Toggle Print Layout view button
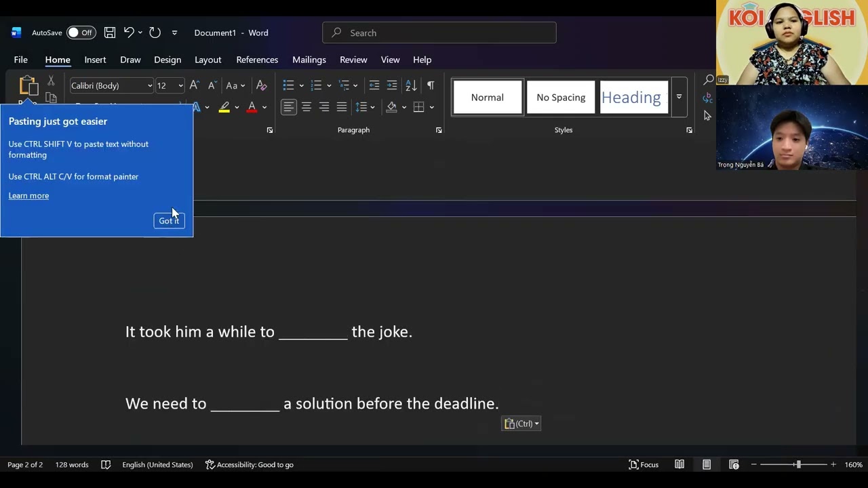Viewport: 868px width, 488px height. (x=707, y=464)
